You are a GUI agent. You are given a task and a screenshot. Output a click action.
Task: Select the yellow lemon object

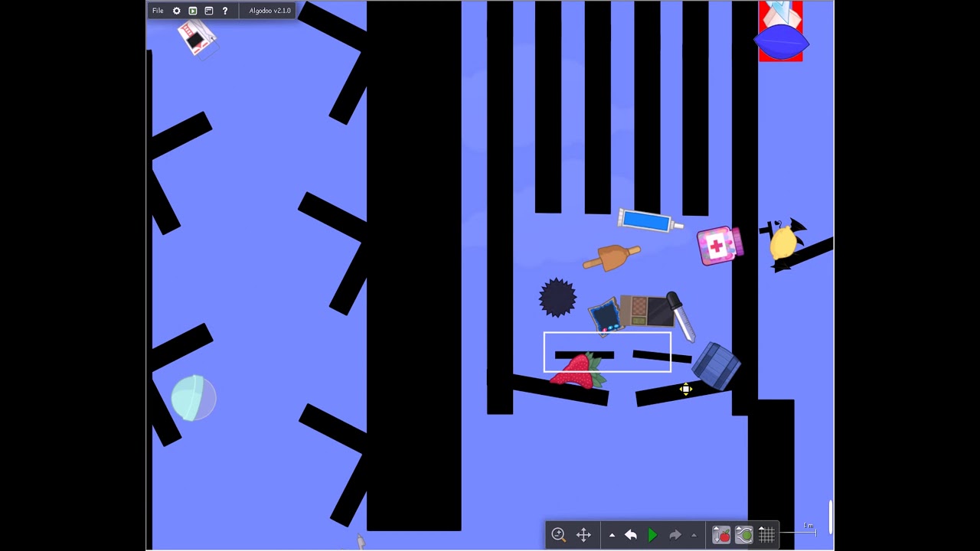(x=782, y=241)
